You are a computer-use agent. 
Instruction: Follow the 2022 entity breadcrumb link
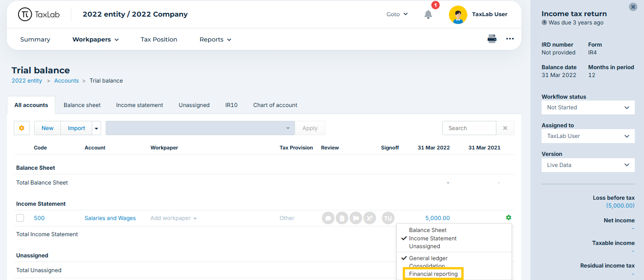click(x=27, y=81)
